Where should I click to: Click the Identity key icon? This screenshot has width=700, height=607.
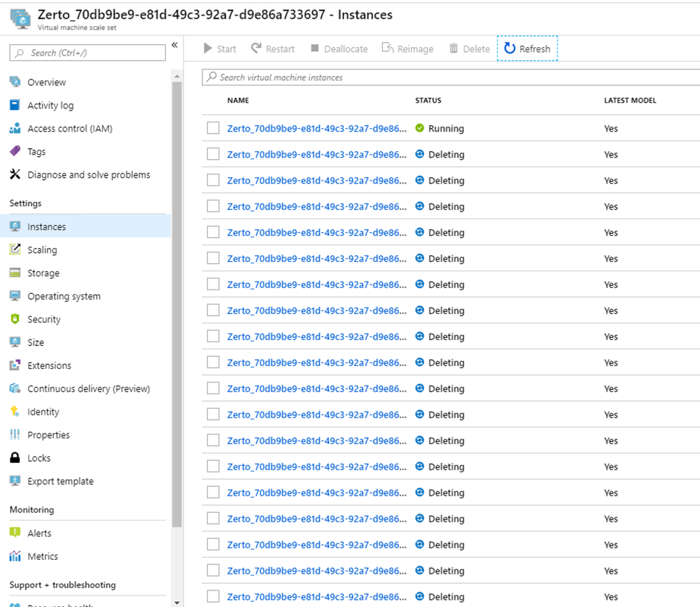pyautogui.click(x=14, y=411)
